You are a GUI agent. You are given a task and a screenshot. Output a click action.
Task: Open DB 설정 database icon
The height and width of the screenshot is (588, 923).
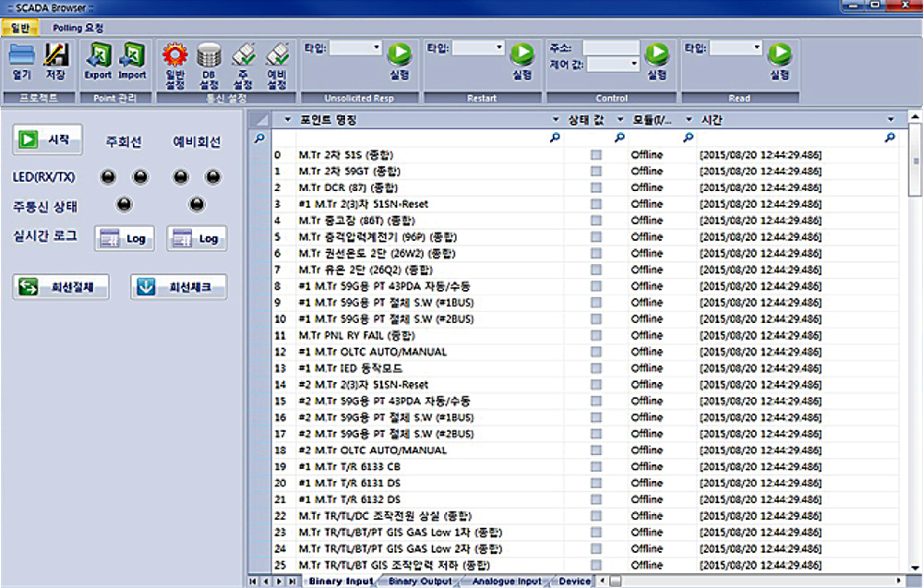(x=209, y=66)
